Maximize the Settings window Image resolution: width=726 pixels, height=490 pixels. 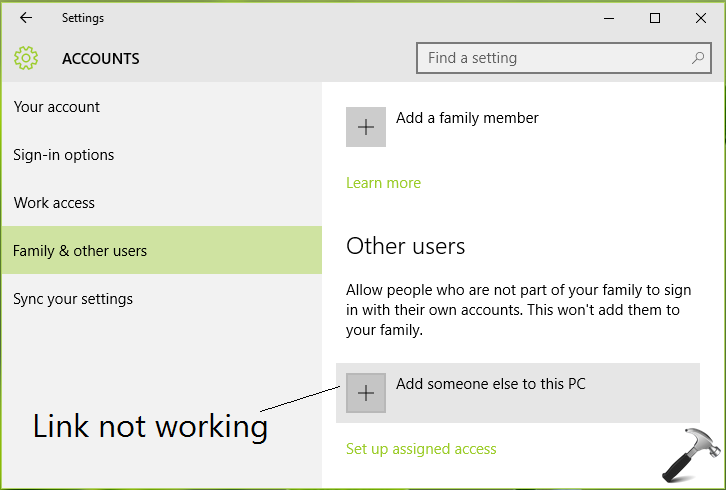click(x=655, y=18)
